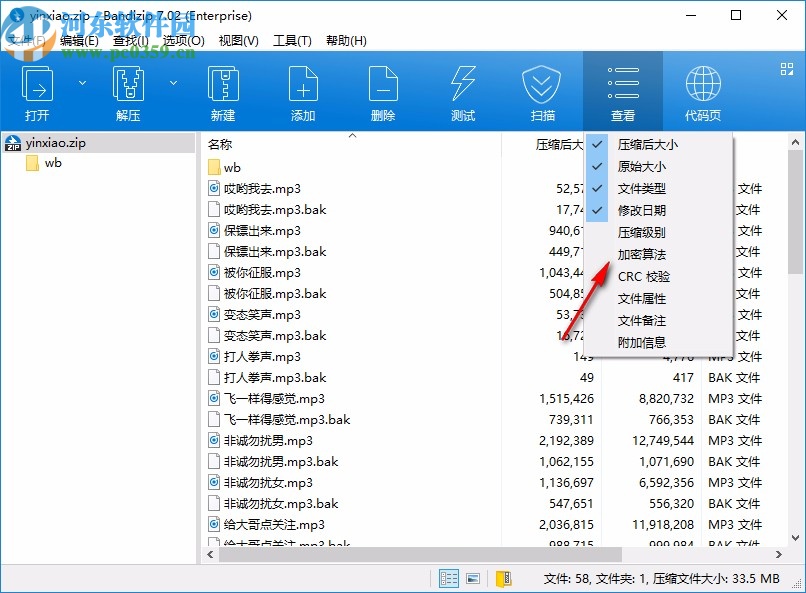This screenshot has height=593, width=806.
Task: Select 变态笑声.mp3 in the file list
Action: click(x=261, y=314)
